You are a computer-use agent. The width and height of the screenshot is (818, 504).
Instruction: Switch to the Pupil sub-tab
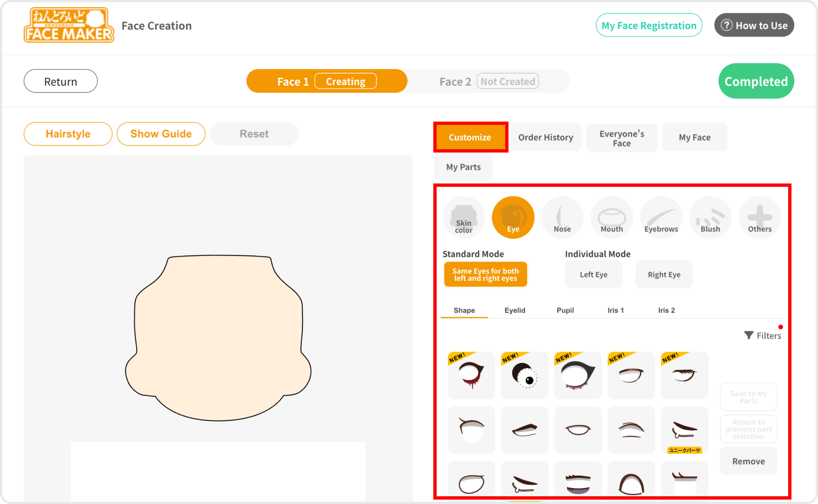point(565,311)
